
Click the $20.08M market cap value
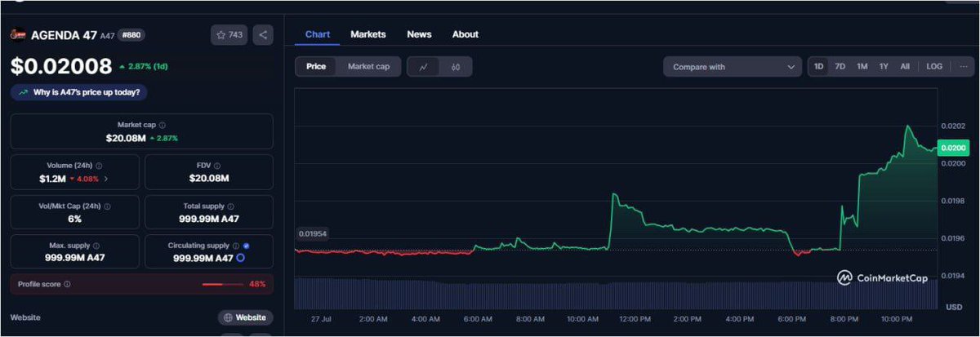click(x=126, y=139)
